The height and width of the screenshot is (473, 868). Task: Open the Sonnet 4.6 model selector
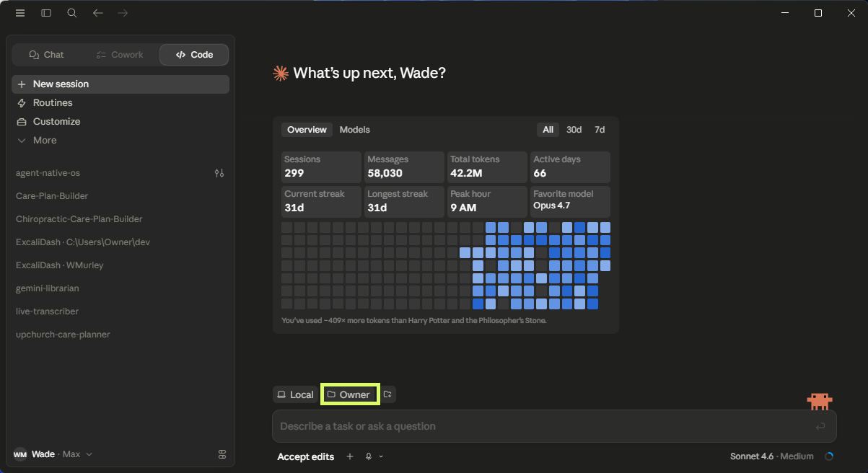[772, 456]
